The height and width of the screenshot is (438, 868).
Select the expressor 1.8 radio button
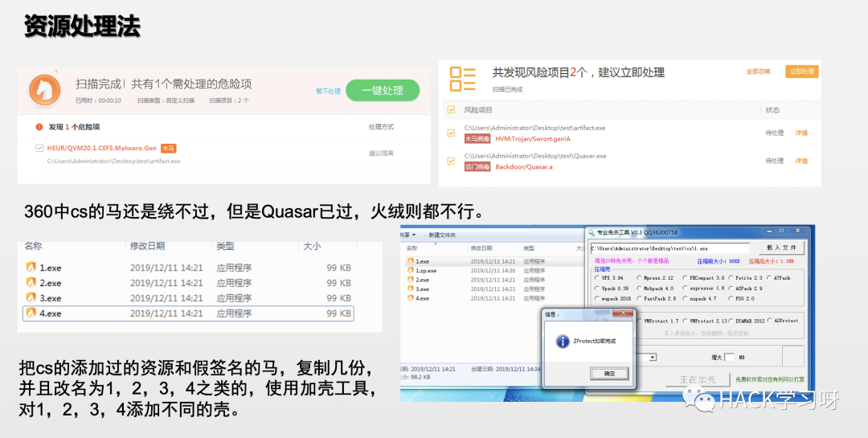click(x=685, y=288)
